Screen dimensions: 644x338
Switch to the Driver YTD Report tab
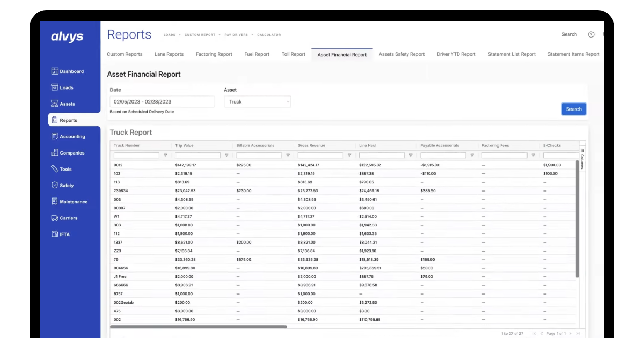click(x=456, y=54)
